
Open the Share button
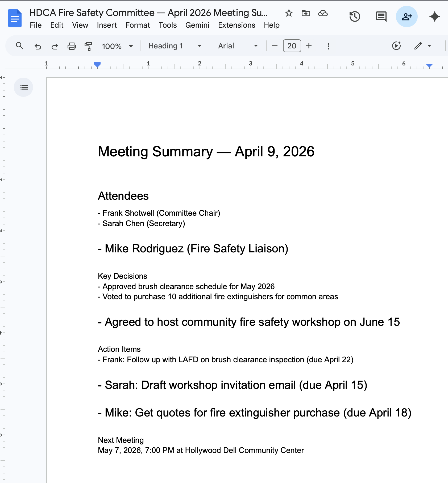[x=406, y=16]
